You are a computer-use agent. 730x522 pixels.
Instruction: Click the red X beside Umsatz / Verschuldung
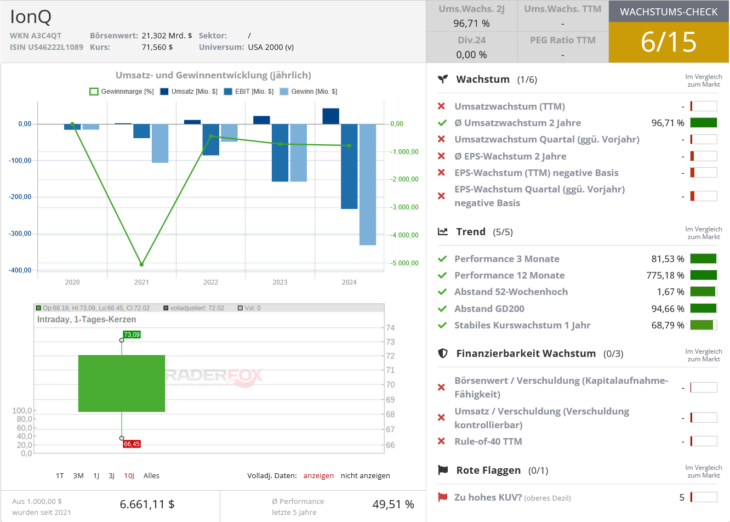(x=441, y=418)
